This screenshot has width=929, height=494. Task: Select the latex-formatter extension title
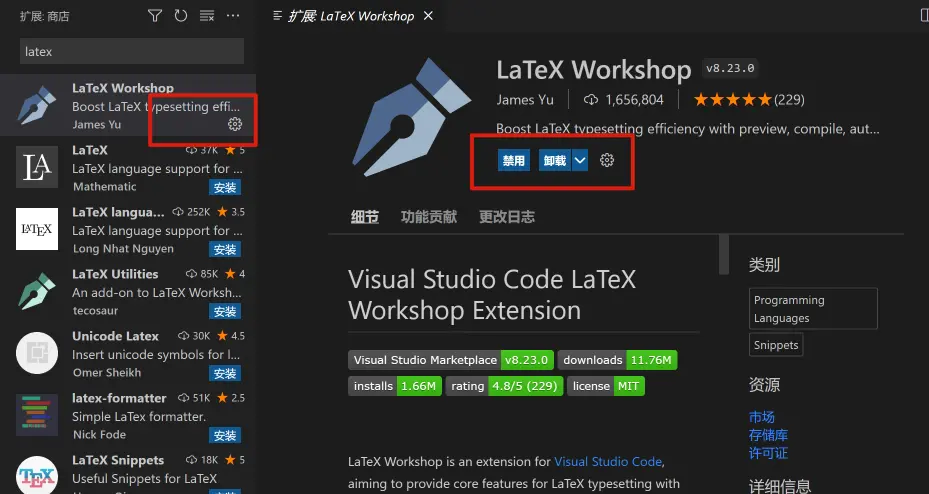119,398
